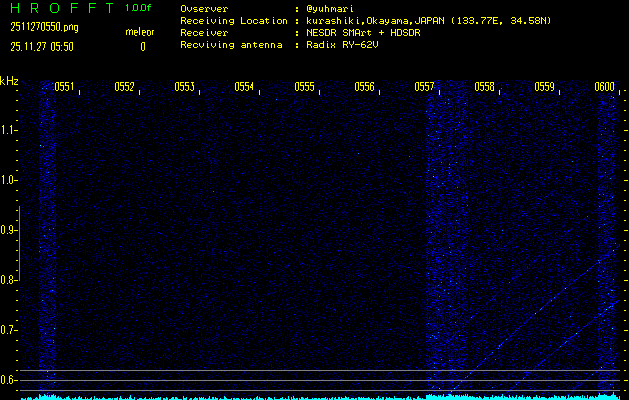Image resolution: width=629 pixels, height=400 pixels.
Task: Click the 0600 time marker
Action: 605,87
